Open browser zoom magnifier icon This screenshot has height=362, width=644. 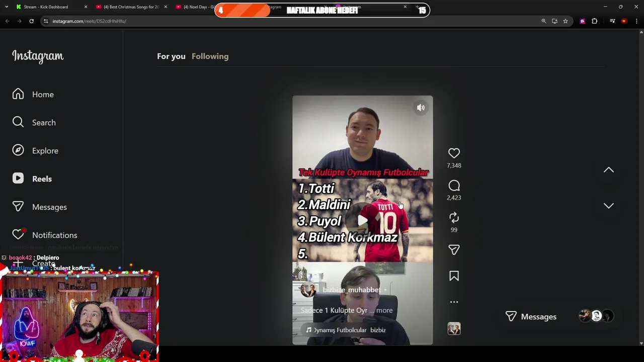[x=543, y=21]
